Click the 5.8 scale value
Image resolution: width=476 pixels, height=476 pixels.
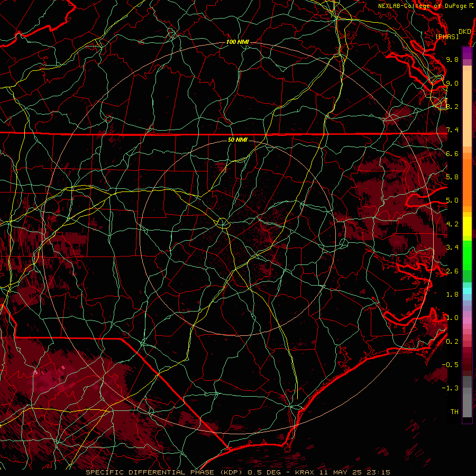(x=452, y=177)
